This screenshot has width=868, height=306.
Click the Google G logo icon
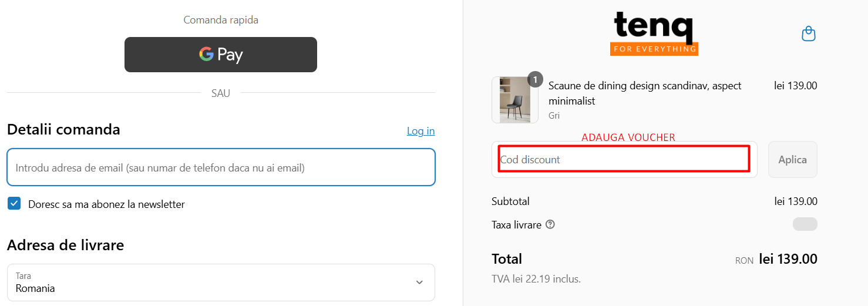tap(206, 54)
